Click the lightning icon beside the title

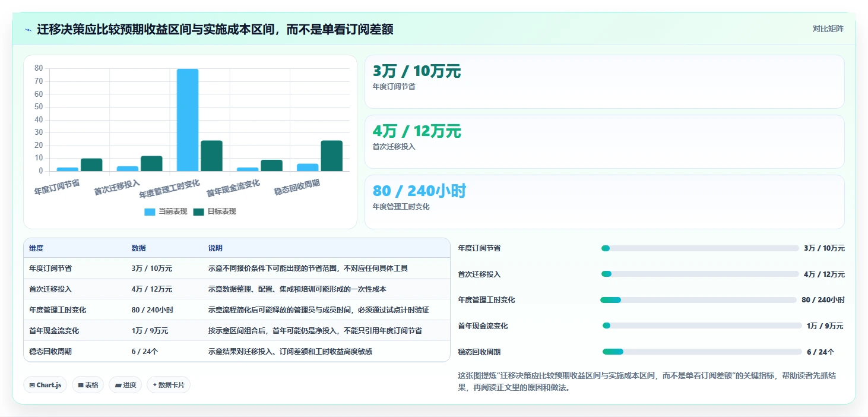28,30
